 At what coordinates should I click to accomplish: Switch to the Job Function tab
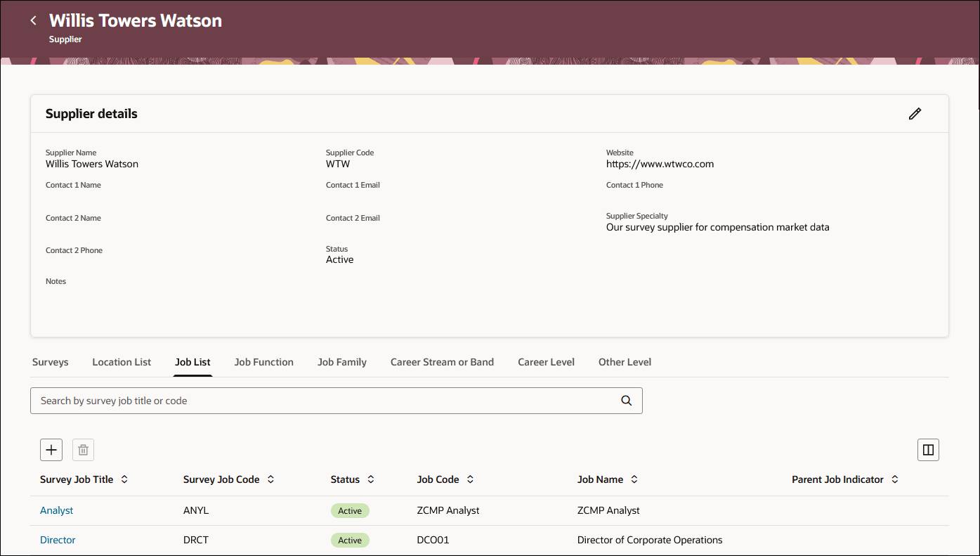tap(264, 361)
